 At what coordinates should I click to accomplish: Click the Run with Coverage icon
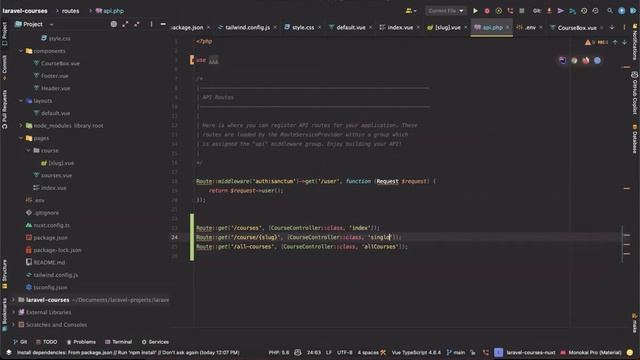[x=498, y=11]
